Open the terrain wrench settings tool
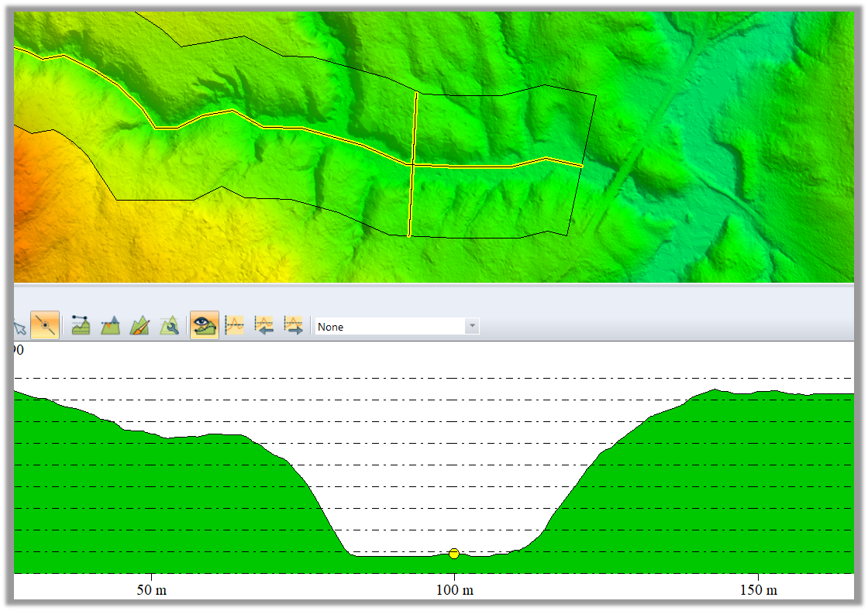 pyautogui.click(x=170, y=326)
